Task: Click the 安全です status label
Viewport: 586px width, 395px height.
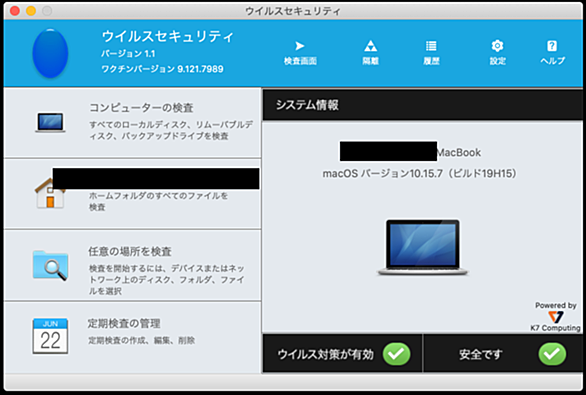Action: pos(481,354)
